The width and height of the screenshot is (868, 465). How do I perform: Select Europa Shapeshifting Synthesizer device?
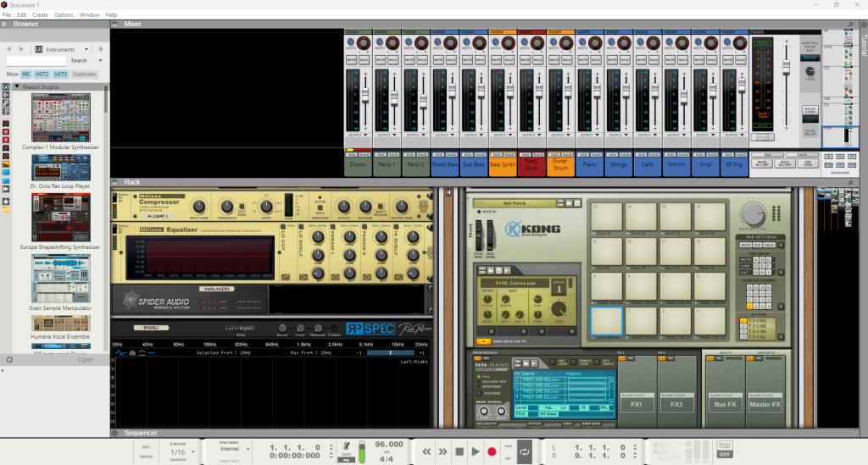(60, 218)
